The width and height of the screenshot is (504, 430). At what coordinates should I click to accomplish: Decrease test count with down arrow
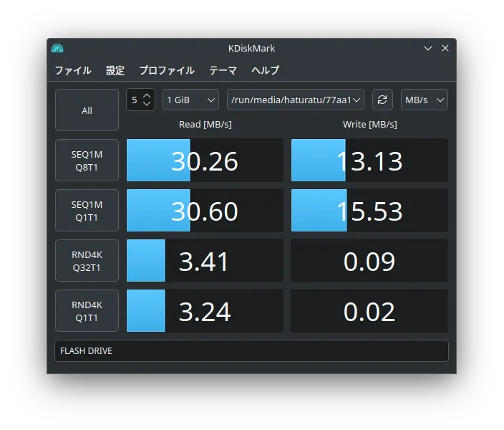[147, 104]
